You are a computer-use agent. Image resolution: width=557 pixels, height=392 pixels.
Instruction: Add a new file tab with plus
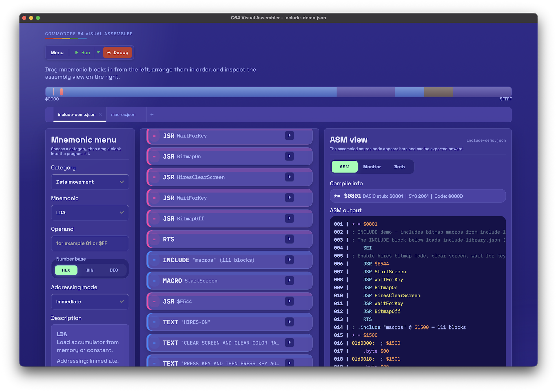point(152,115)
